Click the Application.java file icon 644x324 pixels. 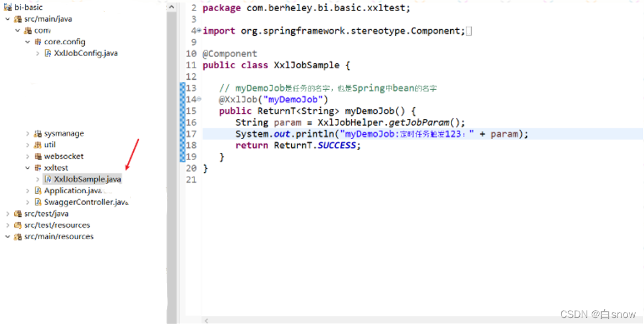tap(38, 190)
